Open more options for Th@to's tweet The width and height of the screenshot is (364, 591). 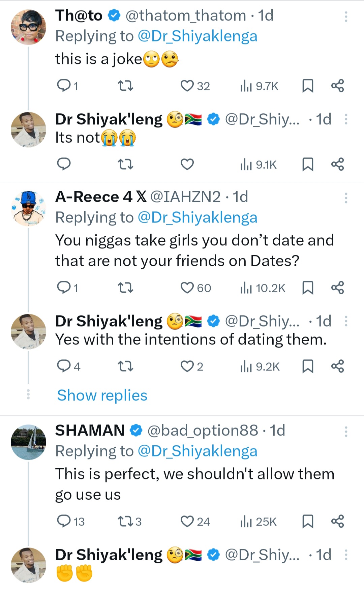pyautogui.click(x=346, y=16)
